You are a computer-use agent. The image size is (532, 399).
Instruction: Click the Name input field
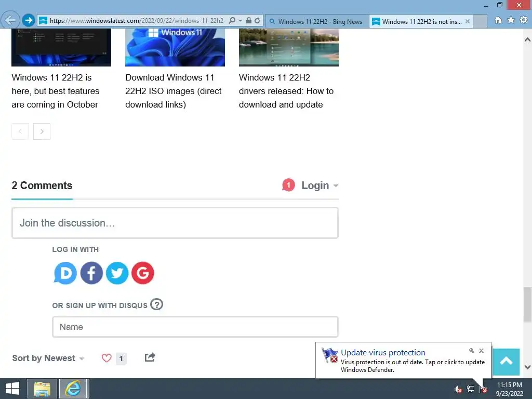[x=195, y=327]
